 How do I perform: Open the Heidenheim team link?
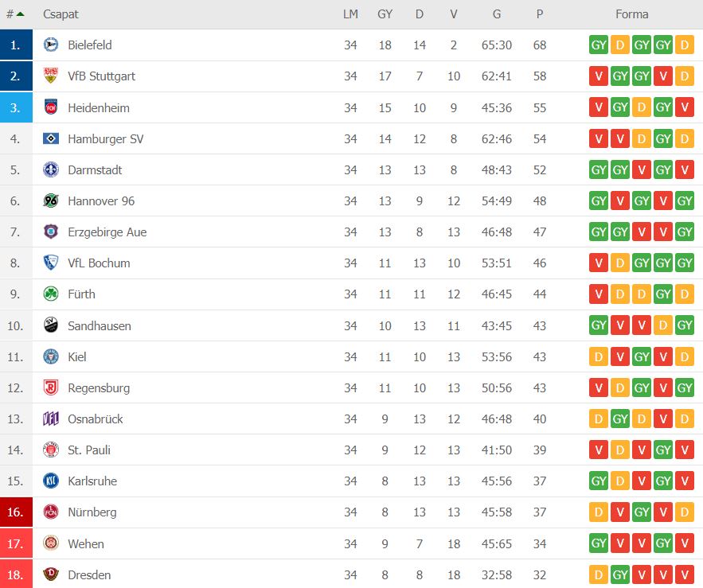point(99,107)
